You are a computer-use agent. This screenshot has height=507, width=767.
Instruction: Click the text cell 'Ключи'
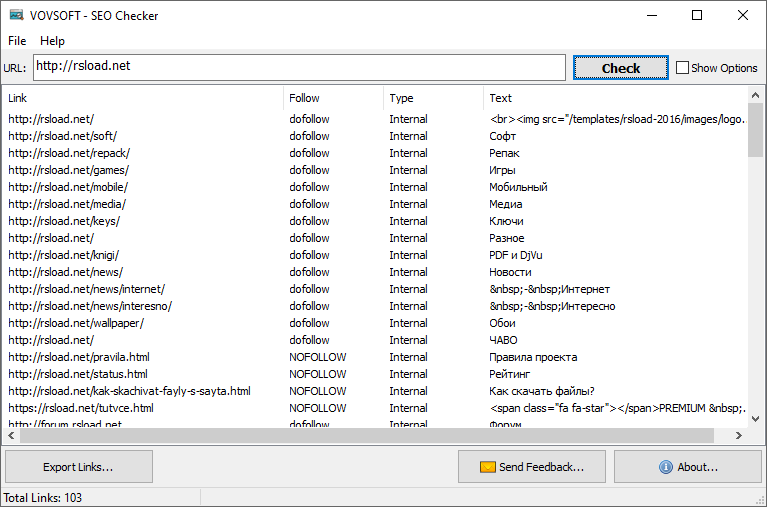click(x=506, y=221)
